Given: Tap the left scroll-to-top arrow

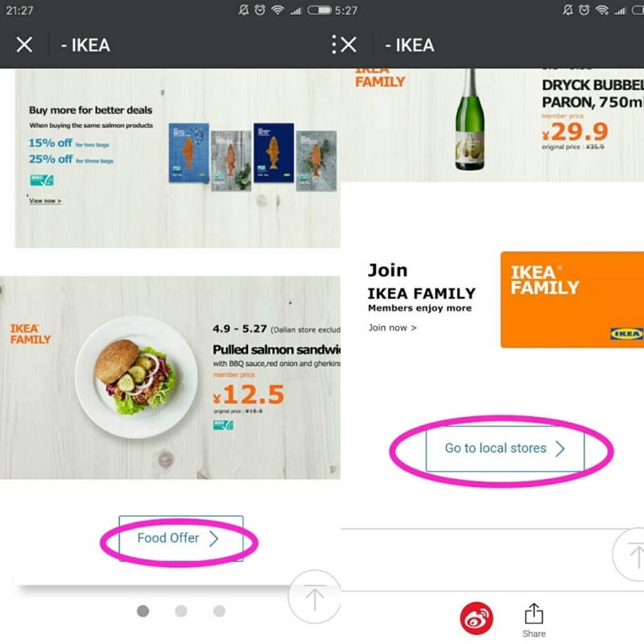Looking at the screenshot, I should [315, 597].
